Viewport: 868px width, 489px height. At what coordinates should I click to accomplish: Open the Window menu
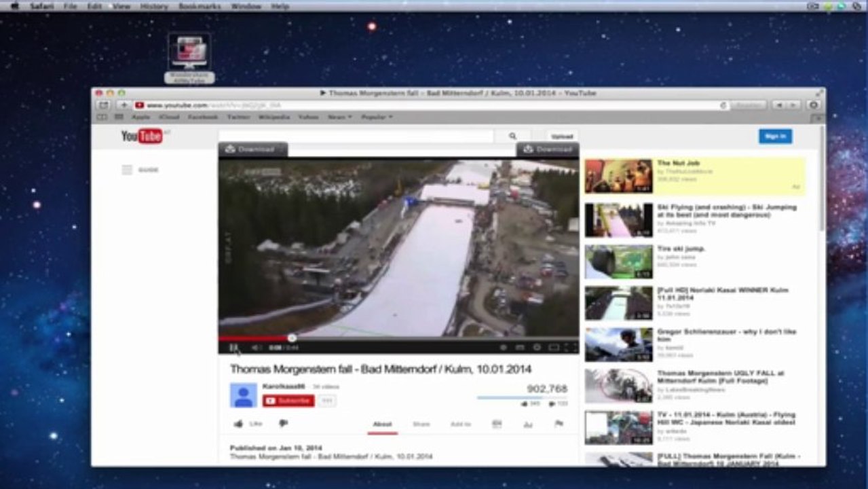[x=246, y=6]
